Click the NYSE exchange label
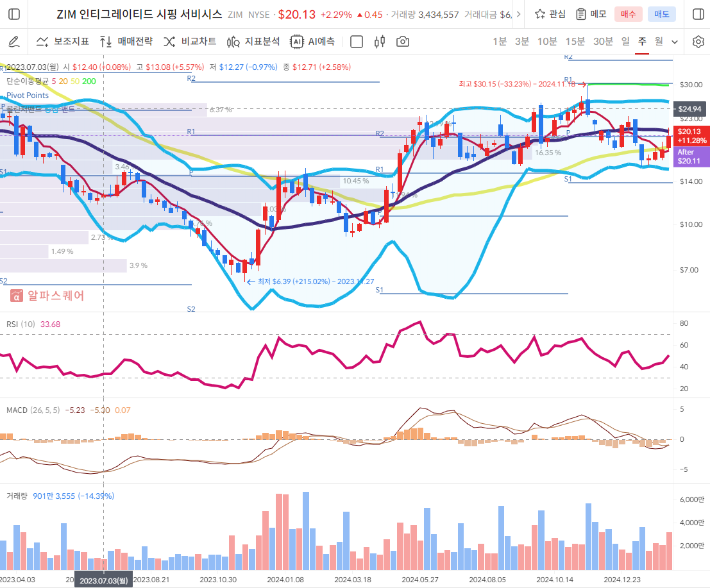This screenshot has width=710, height=588. [258, 15]
